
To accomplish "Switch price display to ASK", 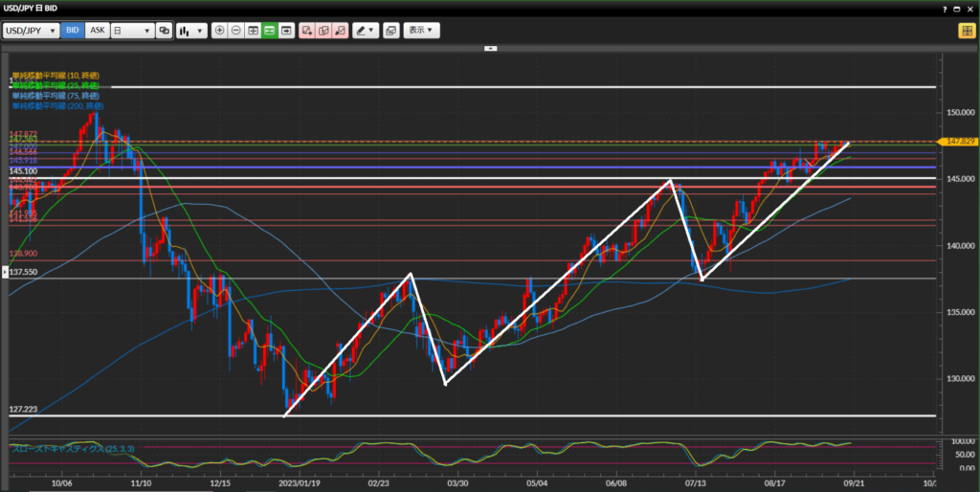I will click(x=97, y=31).
